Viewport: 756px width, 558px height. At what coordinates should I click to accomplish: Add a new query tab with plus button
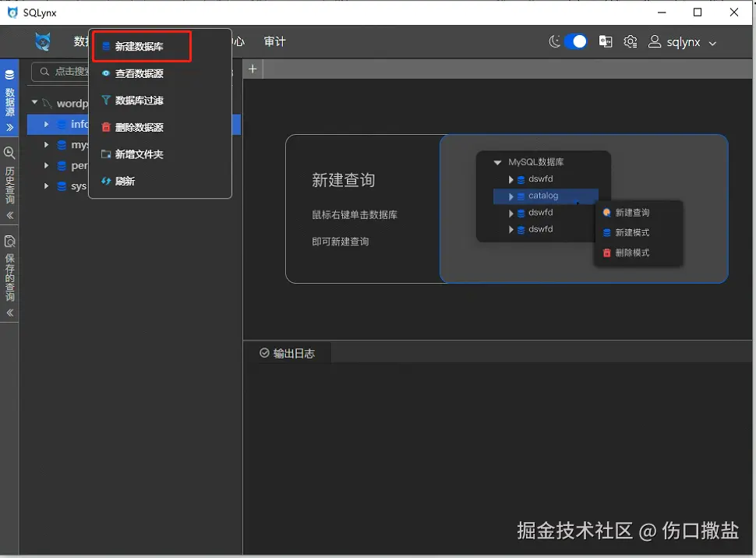(253, 69)
